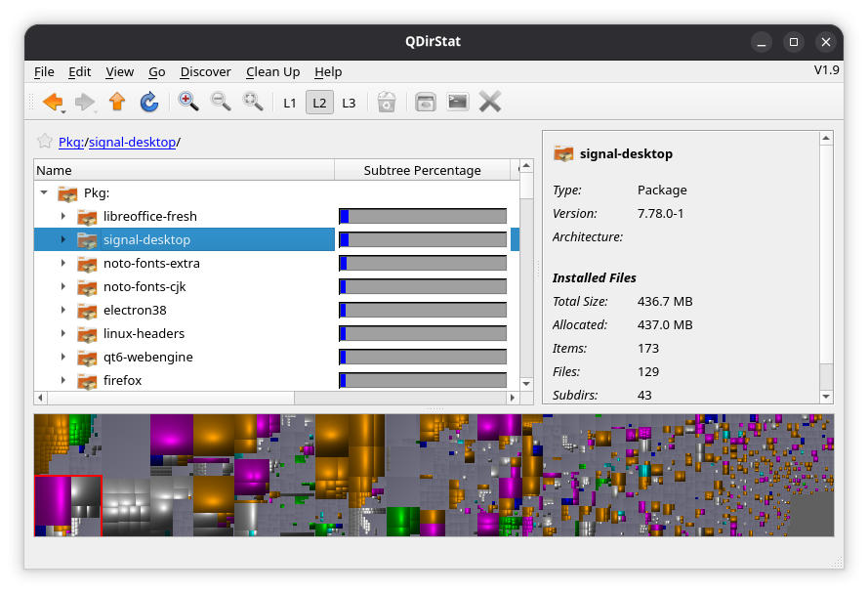Image resolution: width=868 pixels, height=593 pixels.
Task: Refresh the selected directory tree
Action: 149,102
